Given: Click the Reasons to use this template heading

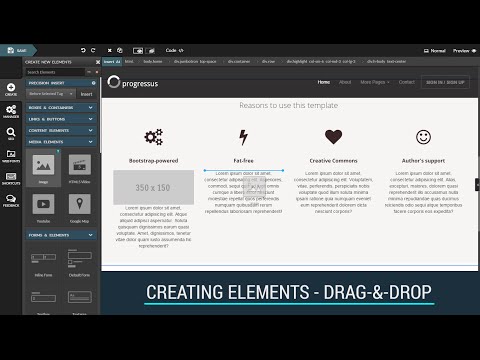Looking at the screenshot, I should point(289,105).
